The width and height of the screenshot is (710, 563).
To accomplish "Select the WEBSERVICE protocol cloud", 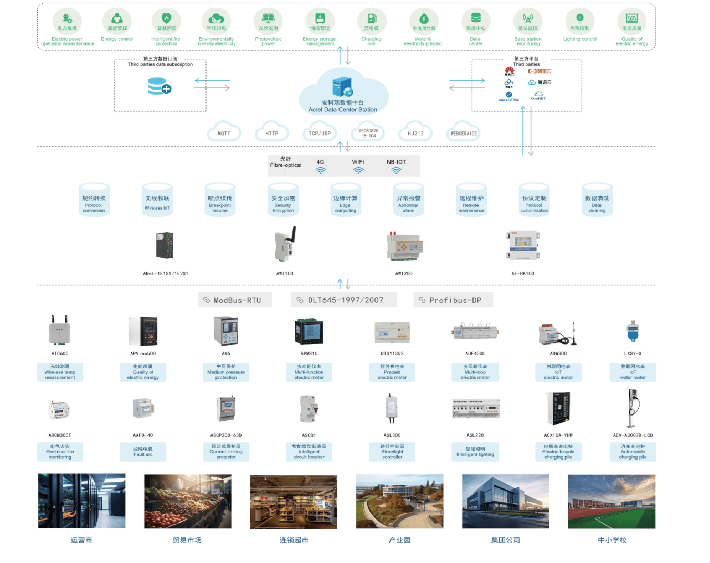I will coord(463,132).
